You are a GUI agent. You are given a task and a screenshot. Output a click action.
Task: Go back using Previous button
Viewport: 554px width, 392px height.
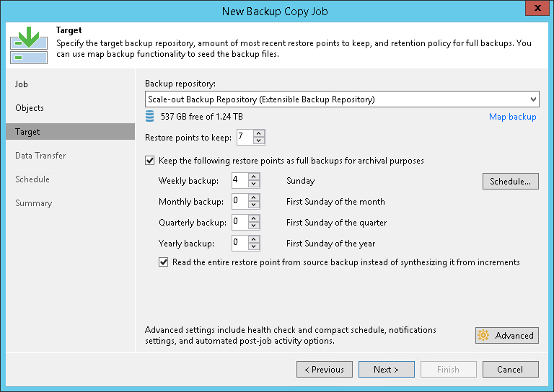[325, 370]
